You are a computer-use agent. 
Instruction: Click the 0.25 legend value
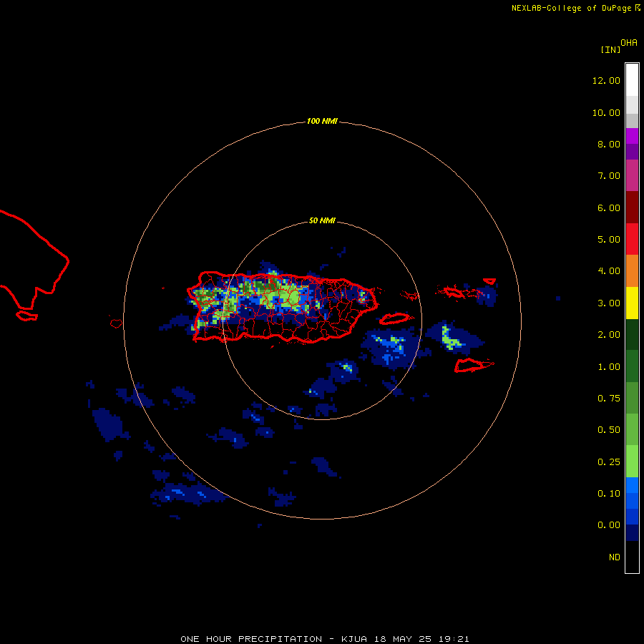[609, 462]
